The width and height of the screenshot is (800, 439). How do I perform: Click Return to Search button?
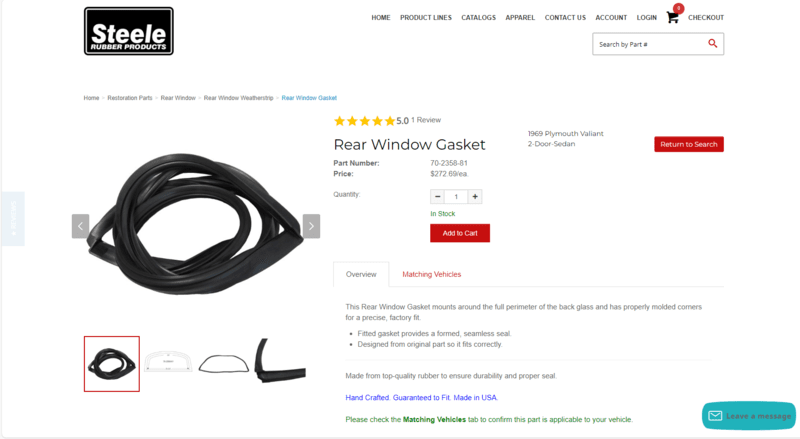(x=689, y=144)
